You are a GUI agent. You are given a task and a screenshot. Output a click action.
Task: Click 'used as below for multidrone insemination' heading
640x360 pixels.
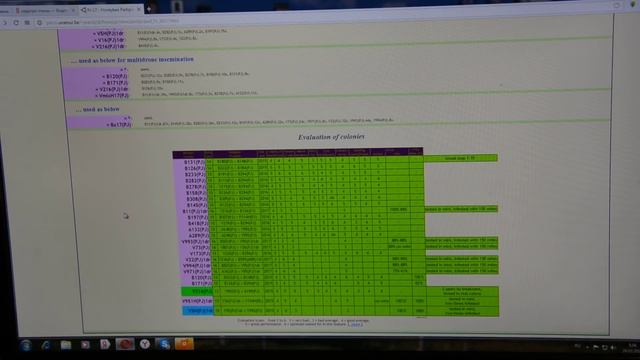[x=136, y=60]
